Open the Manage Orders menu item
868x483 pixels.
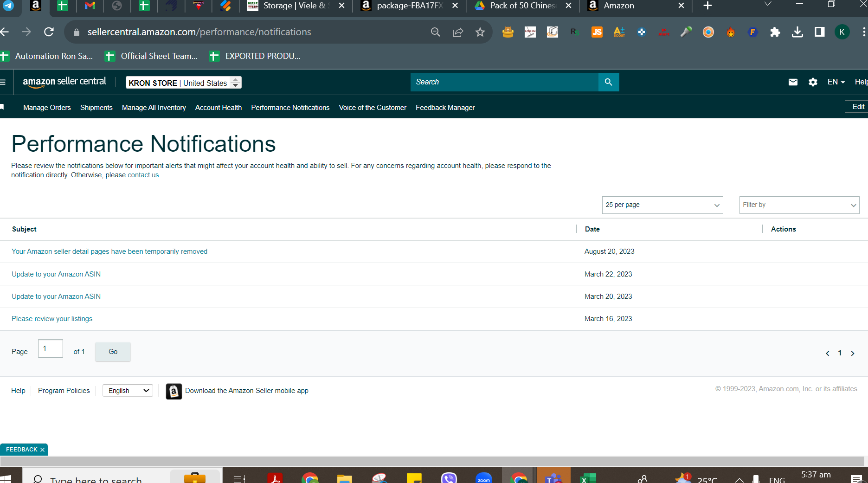coord(47,108)
